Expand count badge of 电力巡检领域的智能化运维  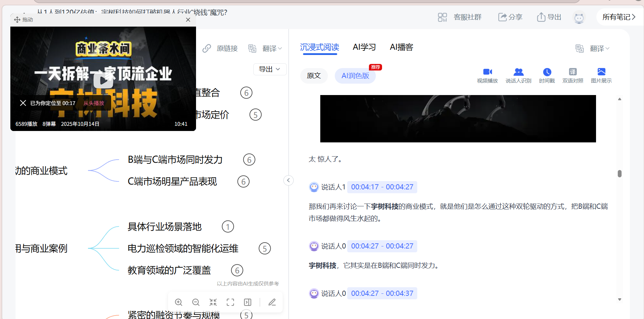pyautogui.click(x=265, y=248)
